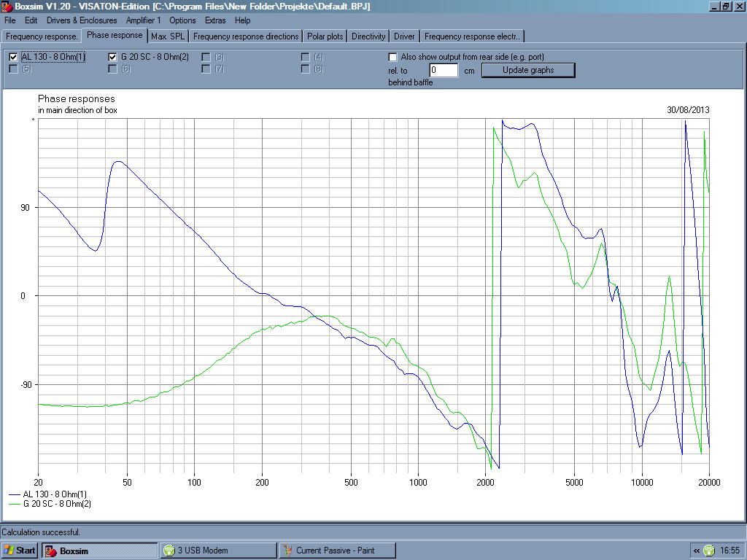Switch to the Max. SPL tab
The width and height of the screenshot is (747, 560).
[x=168, y=36]
